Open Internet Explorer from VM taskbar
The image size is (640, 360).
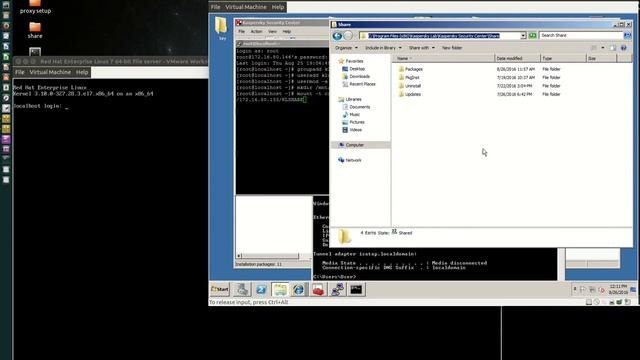coord(299,289)
